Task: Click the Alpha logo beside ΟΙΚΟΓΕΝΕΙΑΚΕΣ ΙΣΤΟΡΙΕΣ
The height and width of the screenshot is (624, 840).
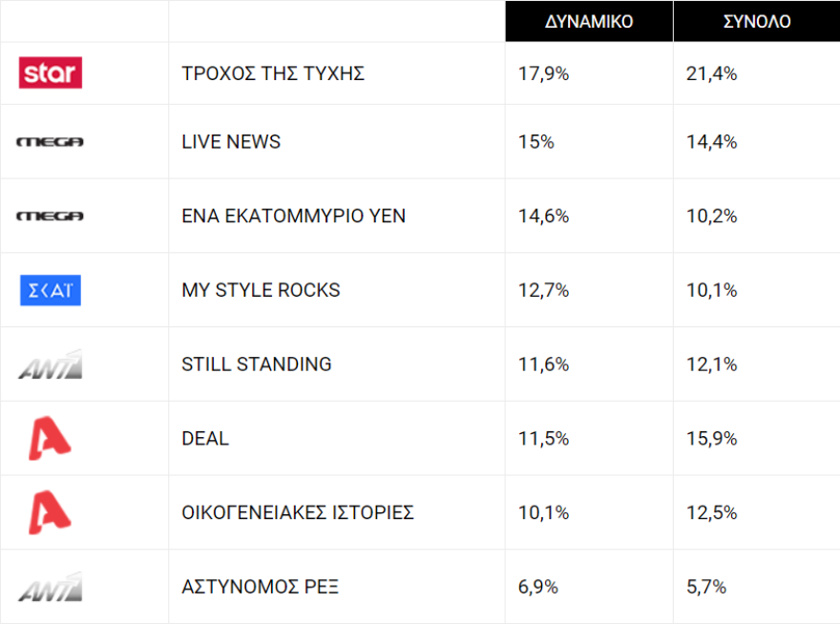Action: click(51, 512)
